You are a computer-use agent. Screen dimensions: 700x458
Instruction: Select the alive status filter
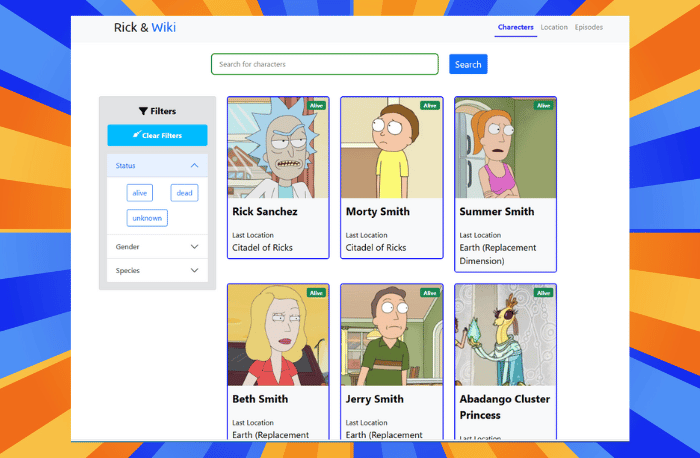(x=140, y=193)
